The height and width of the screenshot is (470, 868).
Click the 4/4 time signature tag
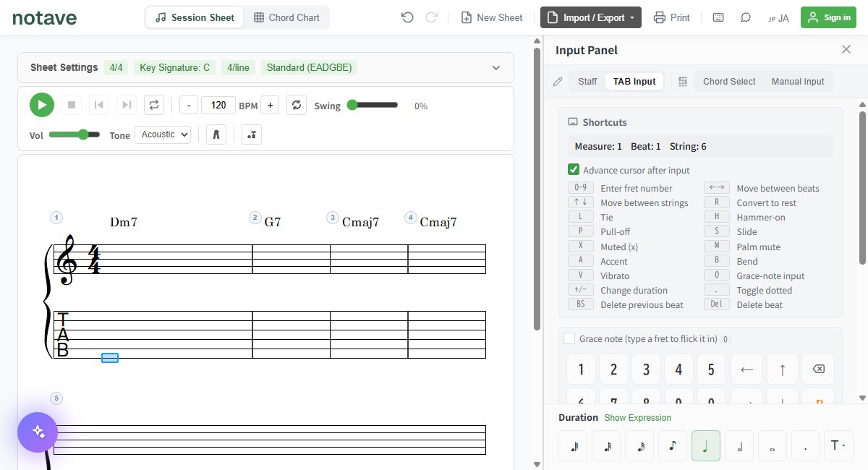[116, 67]
